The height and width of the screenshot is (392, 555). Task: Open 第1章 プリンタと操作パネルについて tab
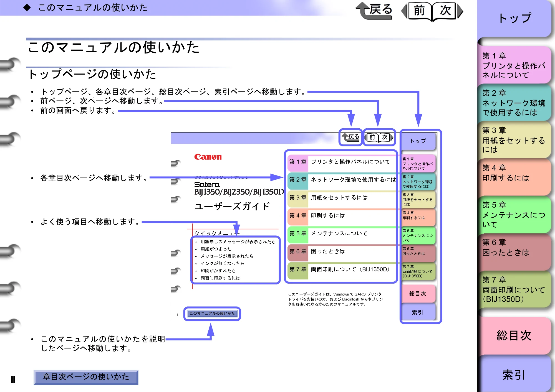514,65
